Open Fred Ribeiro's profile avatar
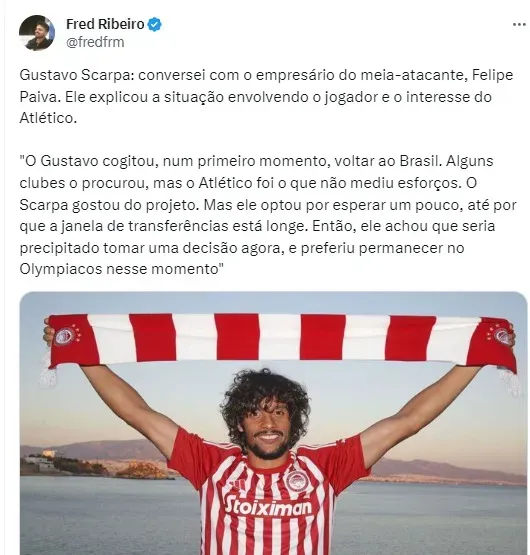The image size is (530, 555). click(x=37, y=33)
